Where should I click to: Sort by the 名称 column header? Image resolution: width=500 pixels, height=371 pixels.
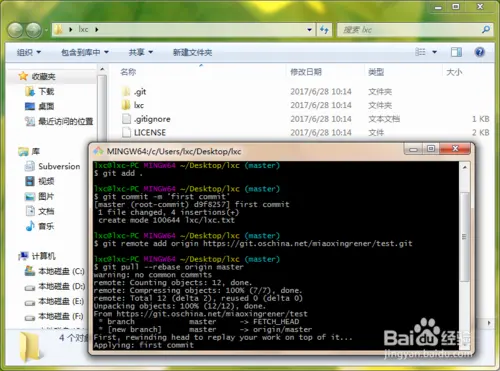click(x=128, y=72)
